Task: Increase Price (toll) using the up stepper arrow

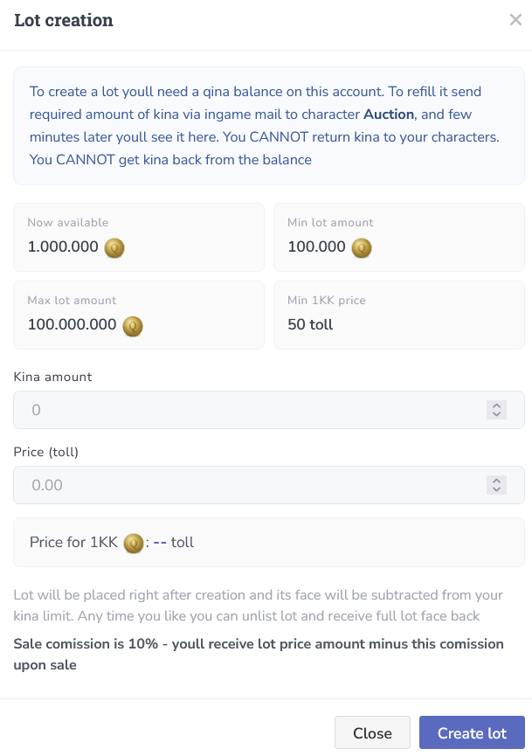Action: [496, 481]
